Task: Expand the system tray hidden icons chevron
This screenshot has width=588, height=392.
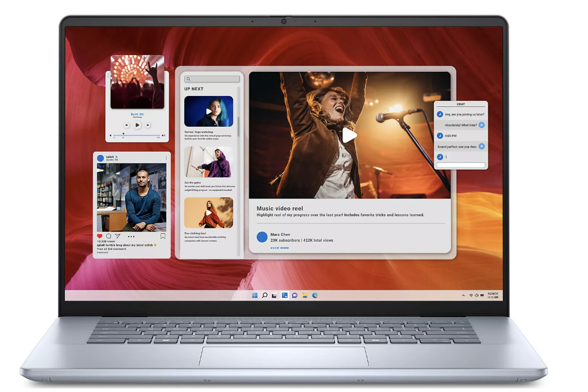Action: [463, 296]
